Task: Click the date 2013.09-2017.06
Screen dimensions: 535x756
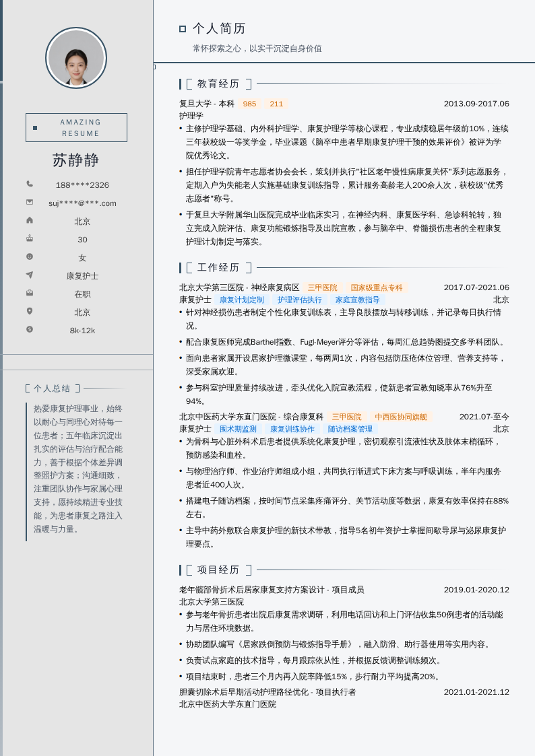Action: point(476,104)
